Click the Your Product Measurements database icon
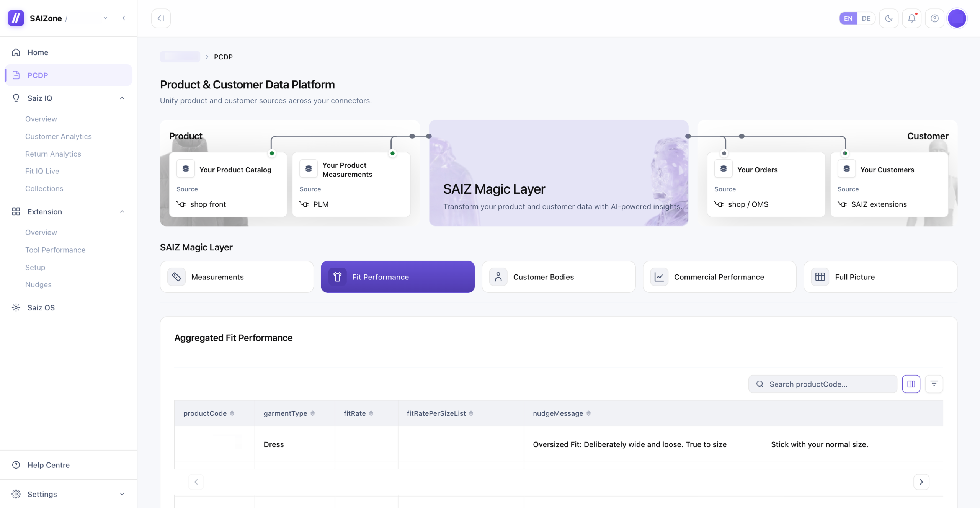980x508 pixels. click(309, 168)
